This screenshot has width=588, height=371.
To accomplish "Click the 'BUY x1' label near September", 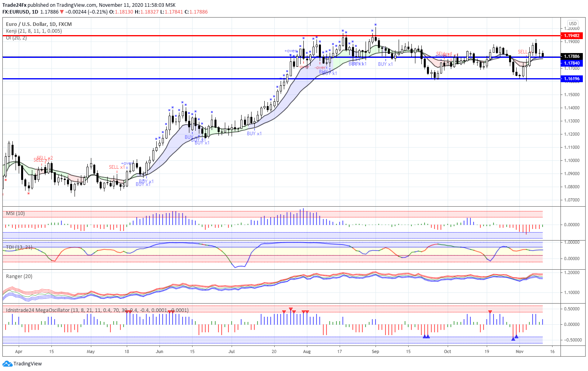I will pyautogui.click(x=385, y=64).
